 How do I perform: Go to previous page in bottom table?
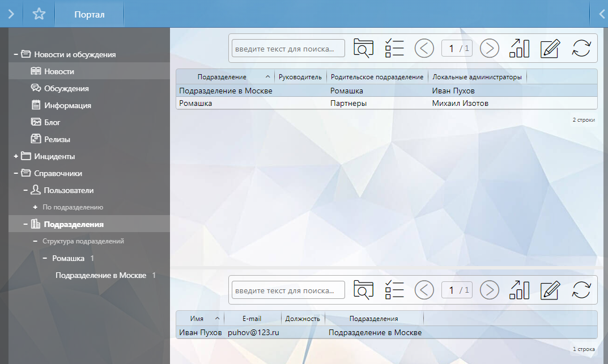point(424,290)
